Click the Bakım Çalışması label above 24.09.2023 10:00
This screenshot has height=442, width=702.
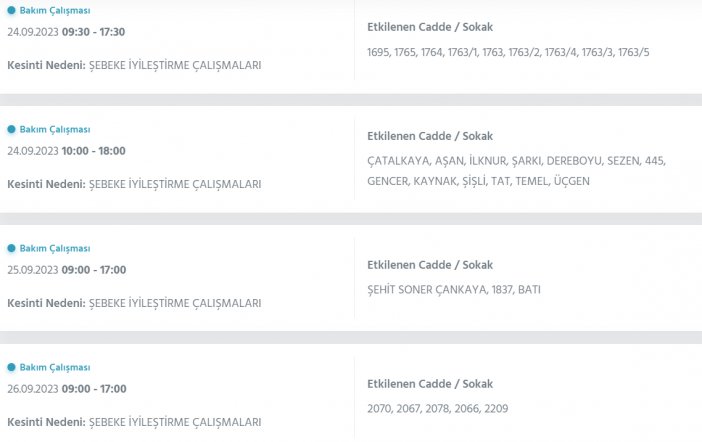coord(55,130)
